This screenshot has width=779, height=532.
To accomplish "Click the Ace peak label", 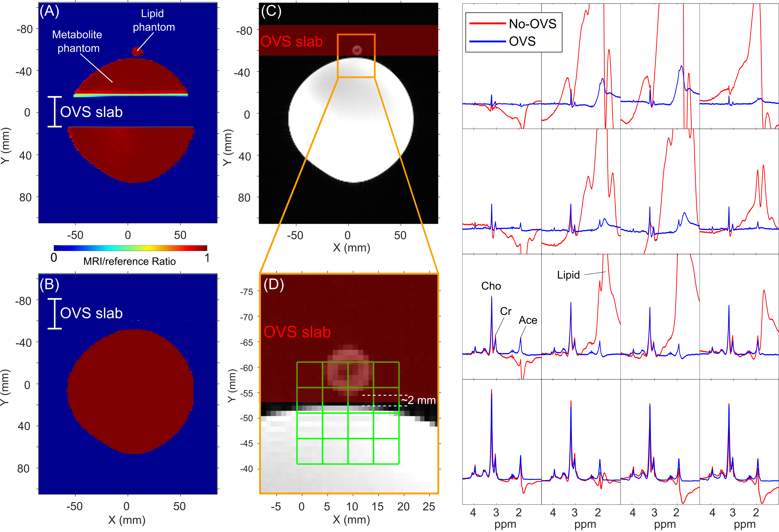I will click(x=528, y=320).
